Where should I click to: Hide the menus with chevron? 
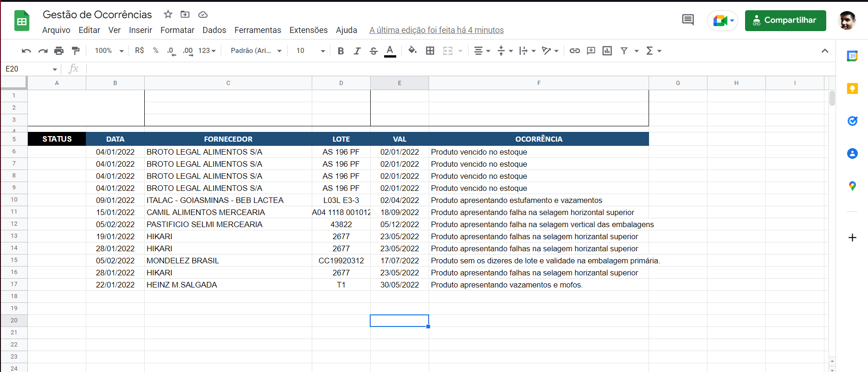[825, 51]
